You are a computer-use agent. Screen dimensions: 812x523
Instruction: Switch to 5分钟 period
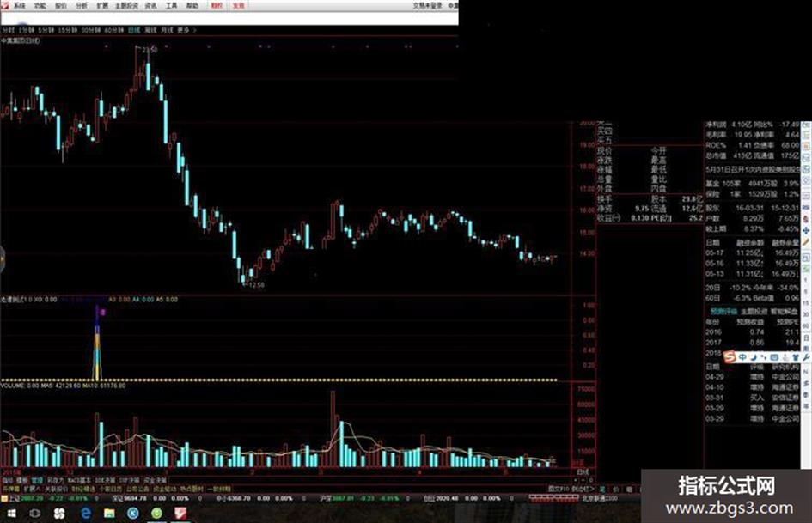pyautogui.click(x=46, y=31)
